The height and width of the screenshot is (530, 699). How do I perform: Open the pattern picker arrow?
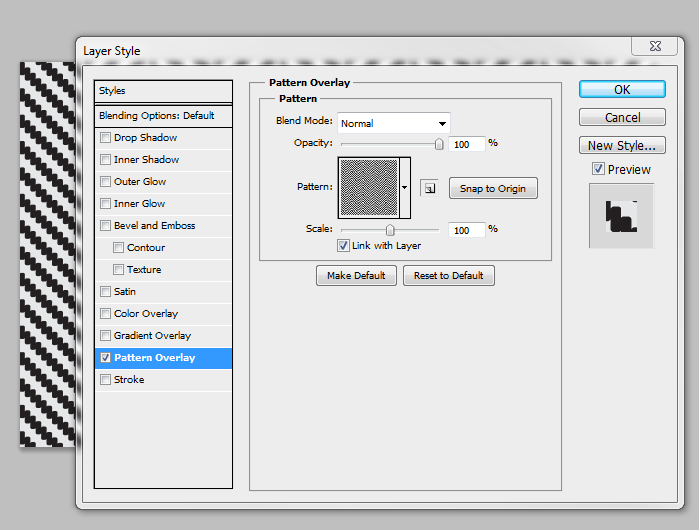[x=405, y=188]
